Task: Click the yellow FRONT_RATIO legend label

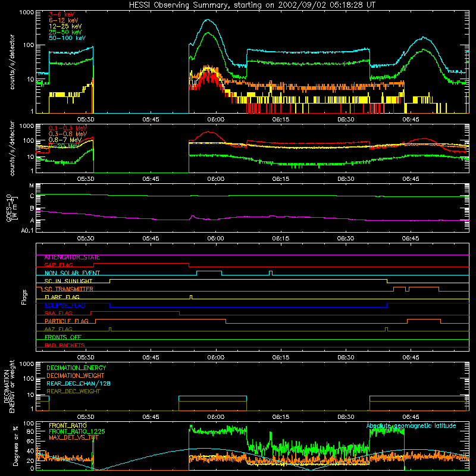Action: coord(68,426)
